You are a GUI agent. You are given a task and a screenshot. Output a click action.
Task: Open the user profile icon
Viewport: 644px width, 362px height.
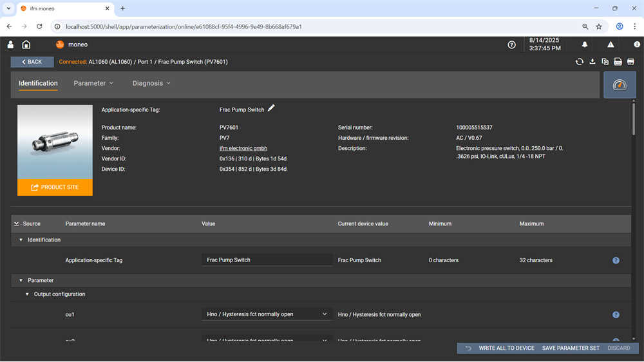[x=11, y=44]
